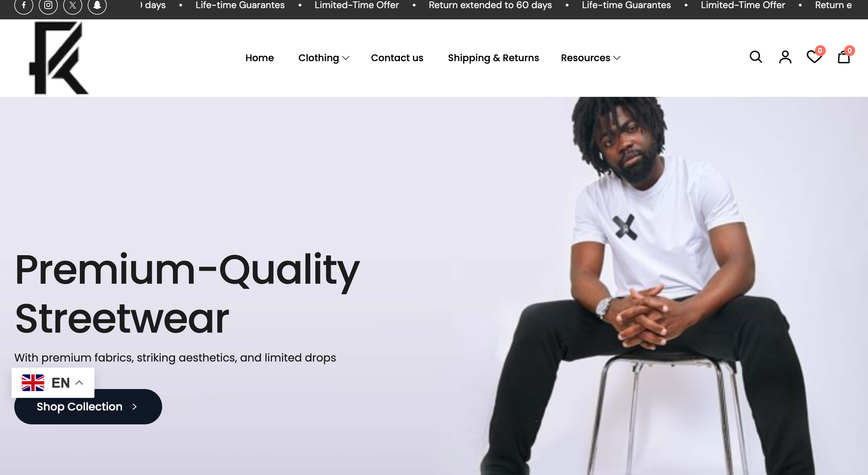The image size is (868, 475).
Task: Expand the Resources dropdown menu
Action: [x=591, y=58]
